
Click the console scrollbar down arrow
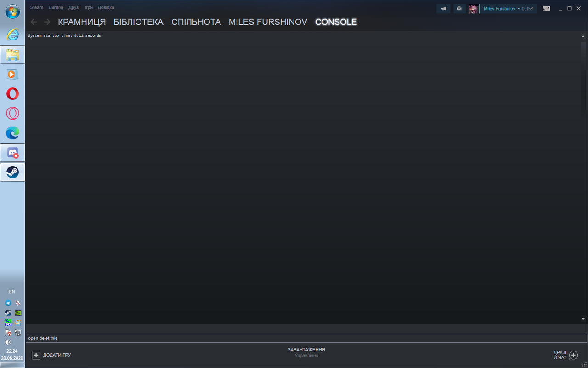click(x=583, y=319)
